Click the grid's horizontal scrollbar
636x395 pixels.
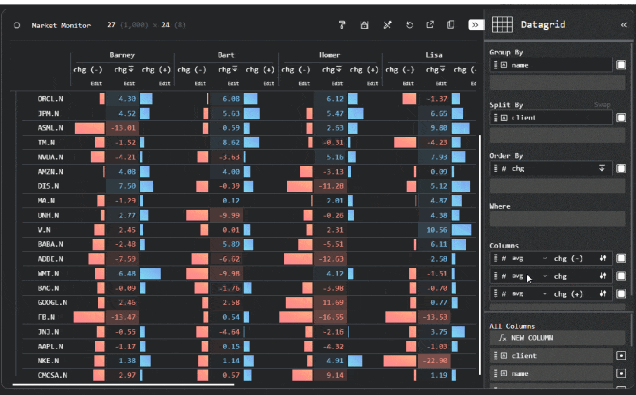click(x=123, y=384)
